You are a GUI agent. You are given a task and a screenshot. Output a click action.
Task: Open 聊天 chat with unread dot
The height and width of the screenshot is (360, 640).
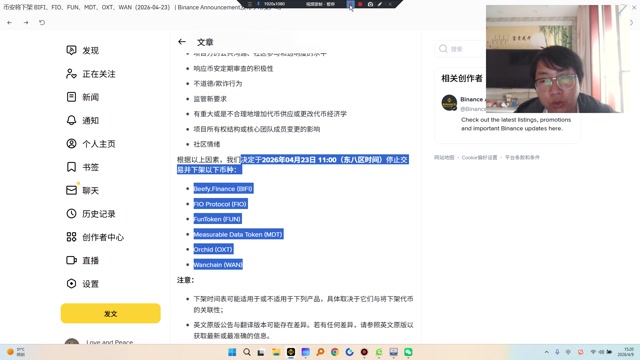coord(82,190)
